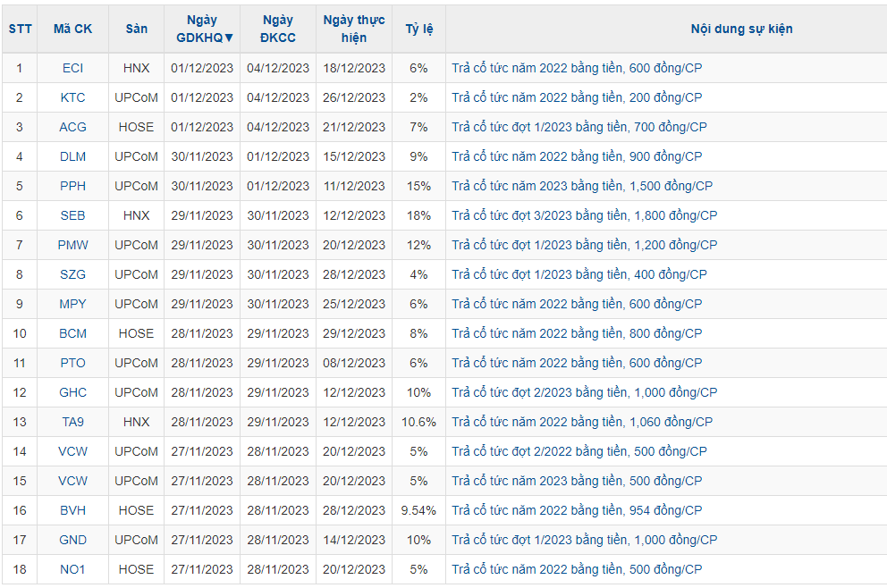Sort by the Ngày thực hiện header
Image resolution: width=887 pixels, height=588 pixels.
[354, 29]
